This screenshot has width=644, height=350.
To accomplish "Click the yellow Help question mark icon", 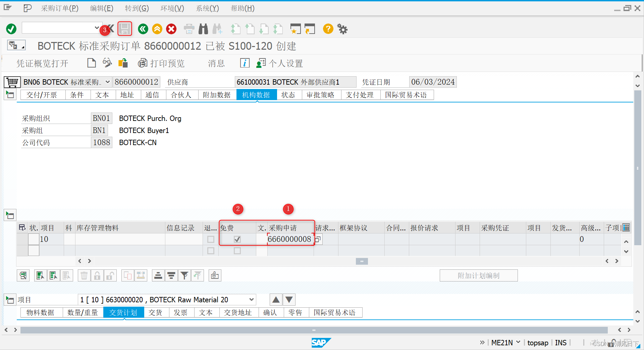I will pos(328,29).
